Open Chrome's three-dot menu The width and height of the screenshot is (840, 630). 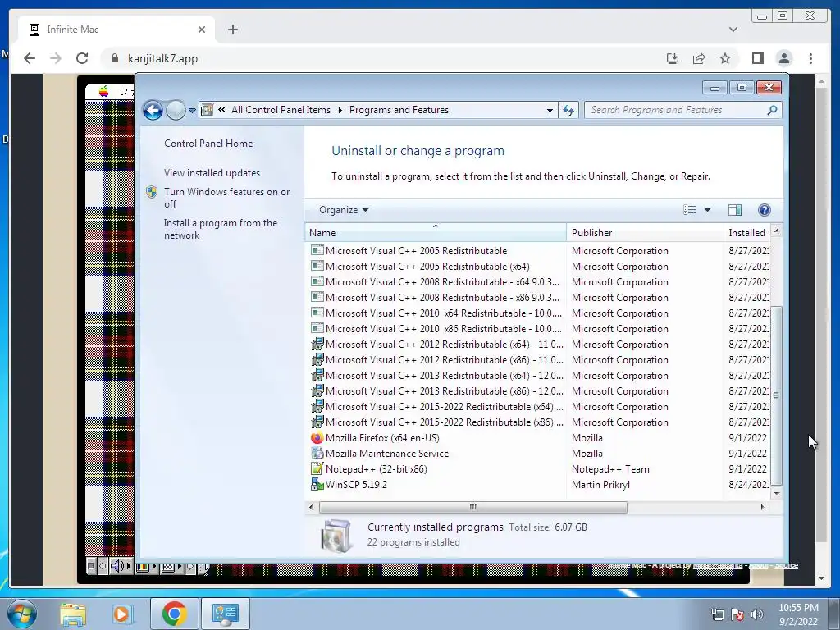tap(810, 58)
